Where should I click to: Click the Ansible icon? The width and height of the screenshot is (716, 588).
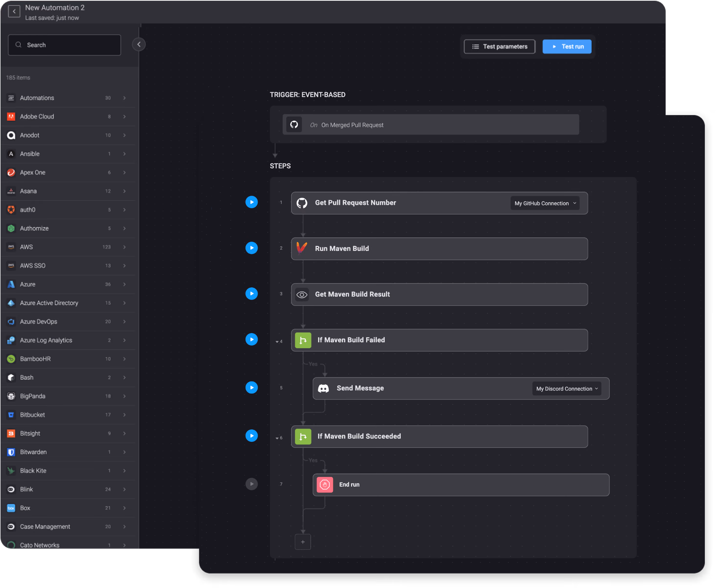coord(11,154)
